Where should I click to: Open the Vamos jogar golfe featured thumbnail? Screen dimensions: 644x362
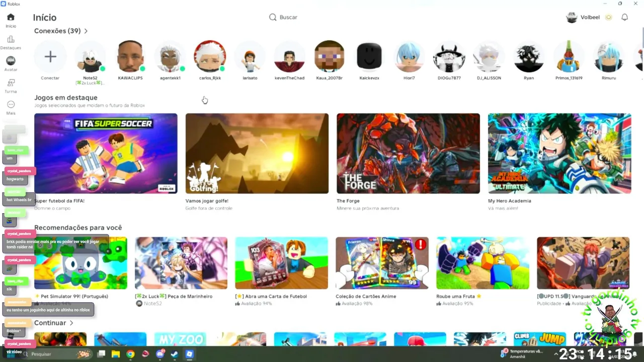(x=257, y=153)
